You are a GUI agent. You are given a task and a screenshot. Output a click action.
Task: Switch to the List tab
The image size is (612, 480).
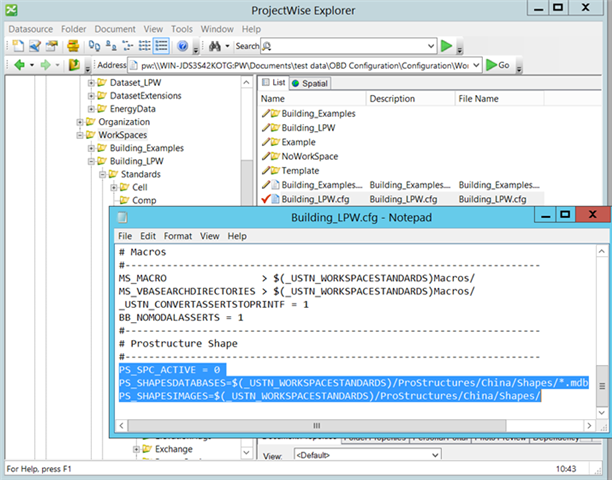(274, 82)
